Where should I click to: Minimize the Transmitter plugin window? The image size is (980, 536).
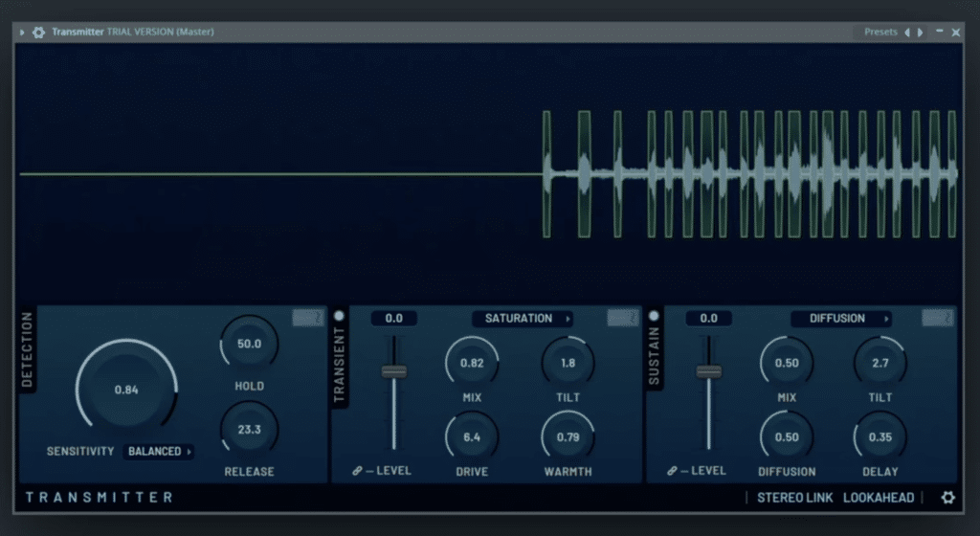pos(940,32)
